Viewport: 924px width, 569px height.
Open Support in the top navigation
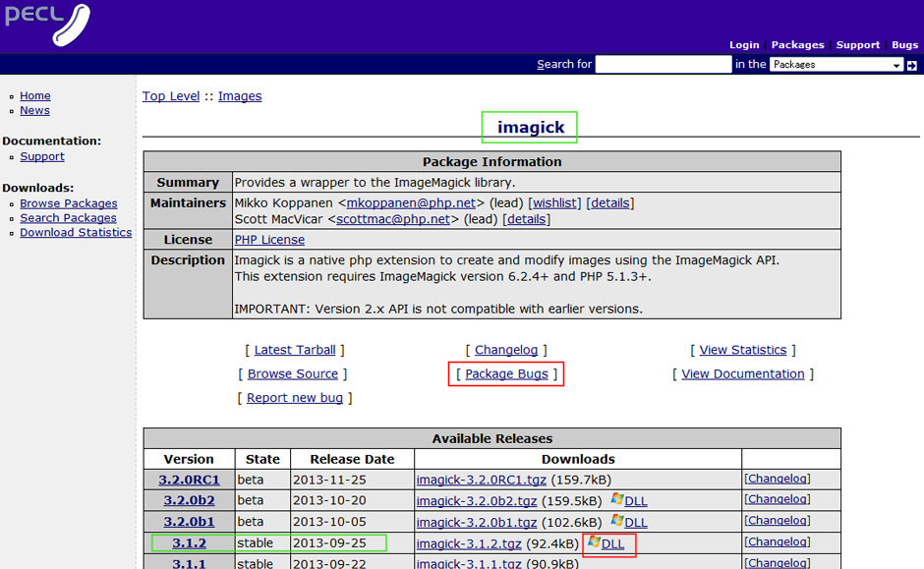pyautogui.click(x=857, y=45)
